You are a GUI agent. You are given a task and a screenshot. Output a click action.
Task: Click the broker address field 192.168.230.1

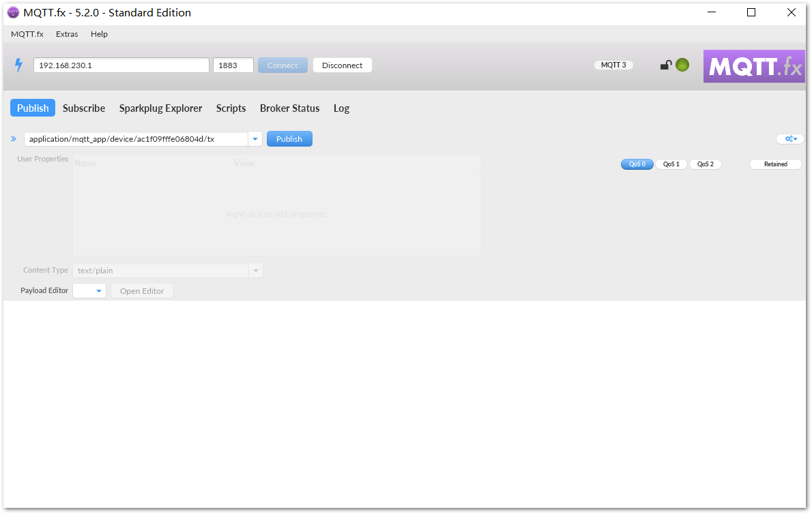[121, 65]
